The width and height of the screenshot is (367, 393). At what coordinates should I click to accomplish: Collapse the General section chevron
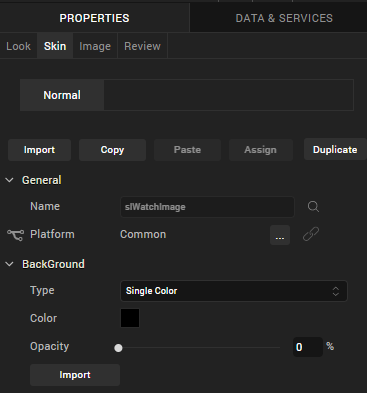10,180
